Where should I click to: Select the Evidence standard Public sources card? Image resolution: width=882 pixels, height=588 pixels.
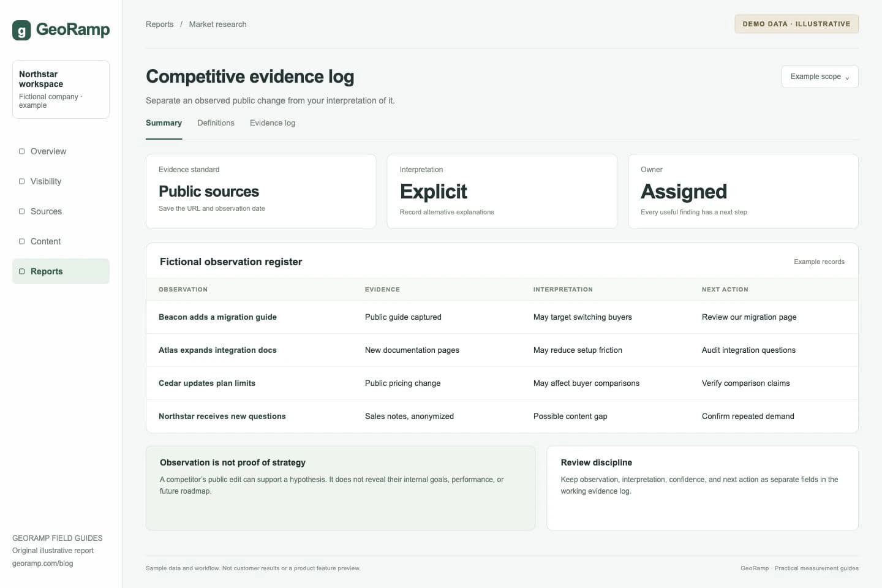point(261,192)
